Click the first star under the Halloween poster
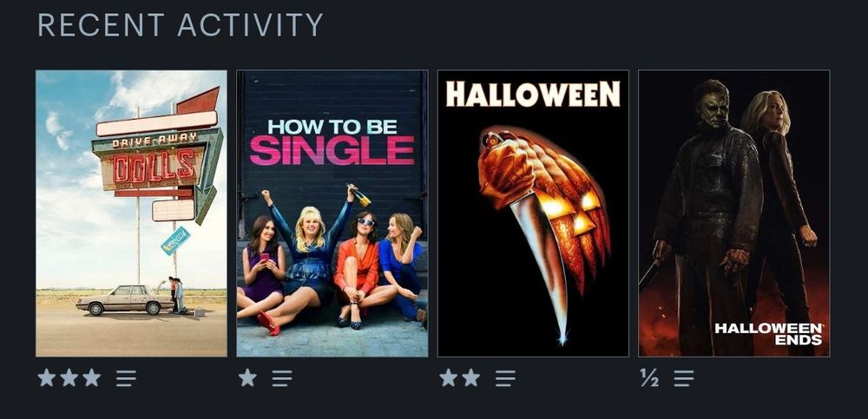 [449, 378]
